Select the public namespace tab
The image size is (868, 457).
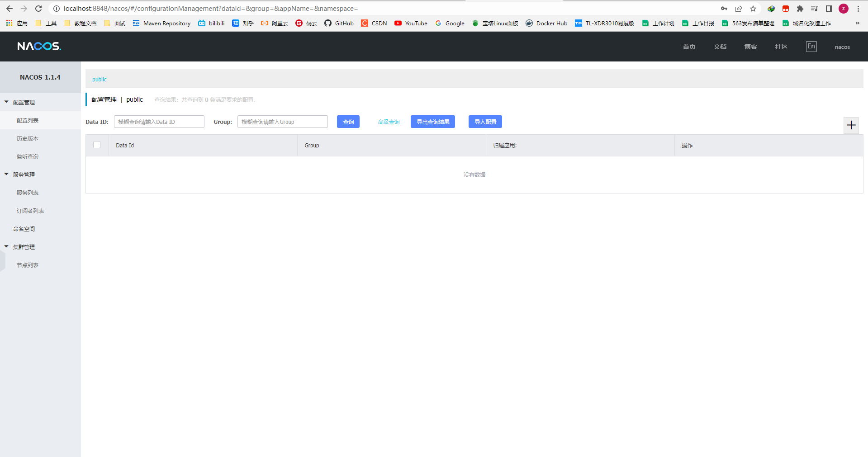[100, 79]
